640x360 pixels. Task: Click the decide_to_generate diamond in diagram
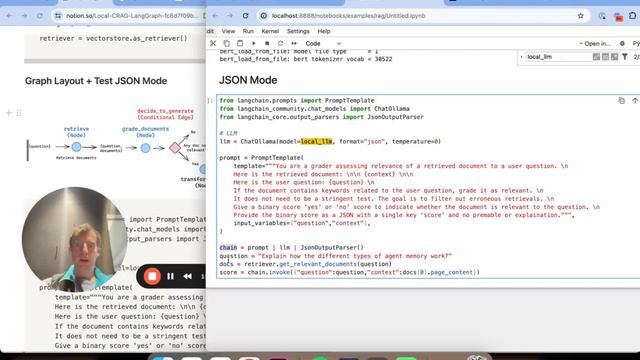click(x=175, y=148)
